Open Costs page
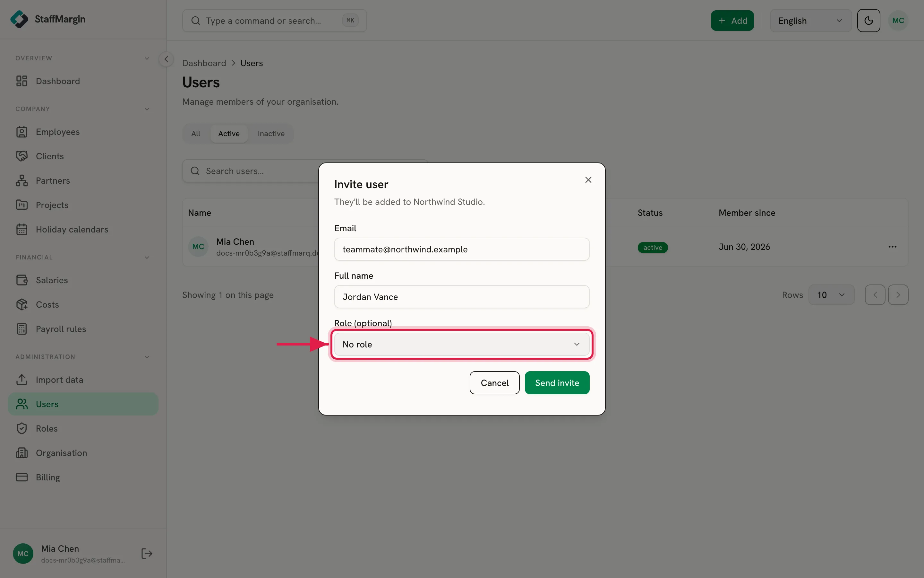 coord(83,305)
